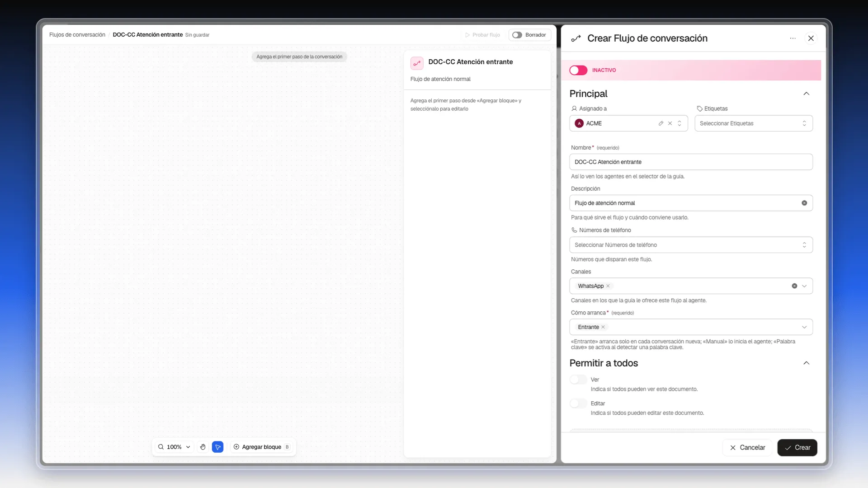Expand the Canales dropdown arrow
This screenshot has height=488, width=868.
coord(804,286)
